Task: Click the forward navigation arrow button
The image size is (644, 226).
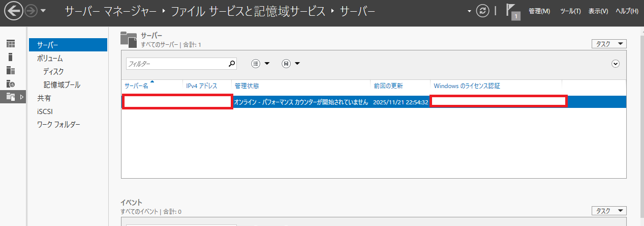Action: click(31, 11)
